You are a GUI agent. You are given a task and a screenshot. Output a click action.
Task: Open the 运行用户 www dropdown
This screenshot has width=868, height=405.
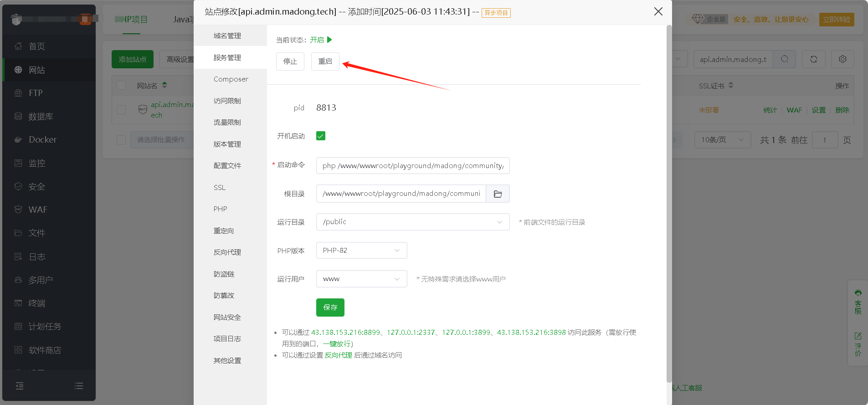coord(361,279)
